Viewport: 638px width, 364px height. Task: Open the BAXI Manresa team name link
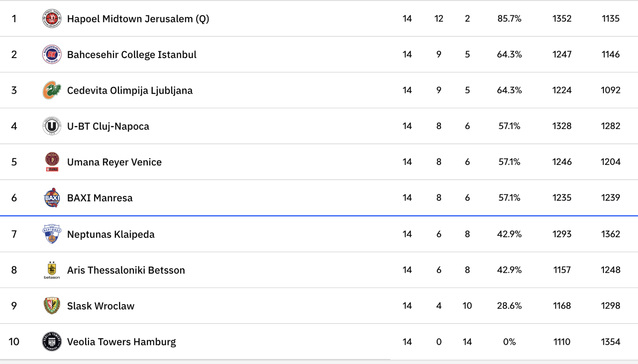point(100,198)
